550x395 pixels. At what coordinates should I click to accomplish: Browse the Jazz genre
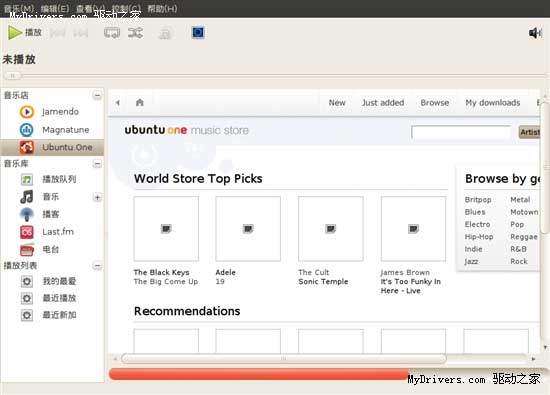[471, 261]
